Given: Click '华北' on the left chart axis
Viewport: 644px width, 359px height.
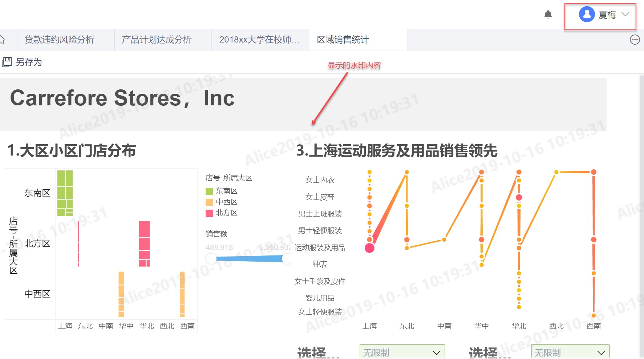Looking at the screenshot, I should coord(147,326).
